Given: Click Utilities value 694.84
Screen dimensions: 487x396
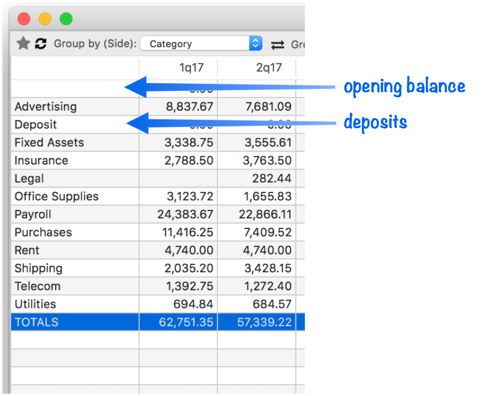Looking at the screenshot, I should click(193, 304).
